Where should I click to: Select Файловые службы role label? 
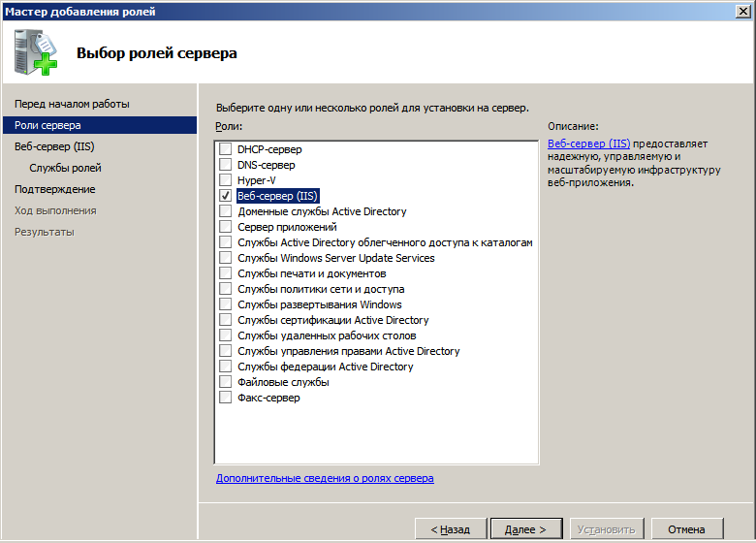pyautogui.click(x=283, y=382)
